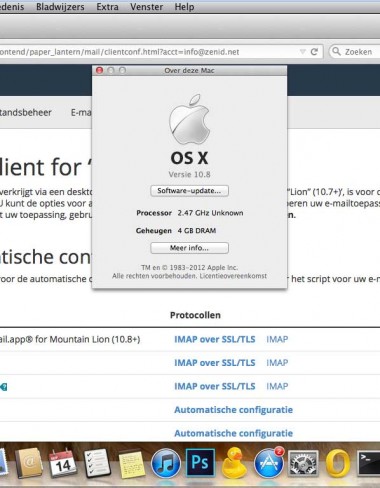The height and width of the screenshot is (488, 380).
Task: Open Photoshop from the Dock
Action: pyautogui.click(x=200, y=463)
